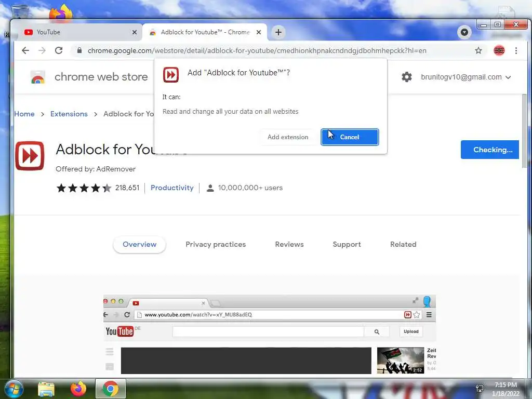
Task: Click the 'Offered by: AdRemover' text
Action: point(96,169)
